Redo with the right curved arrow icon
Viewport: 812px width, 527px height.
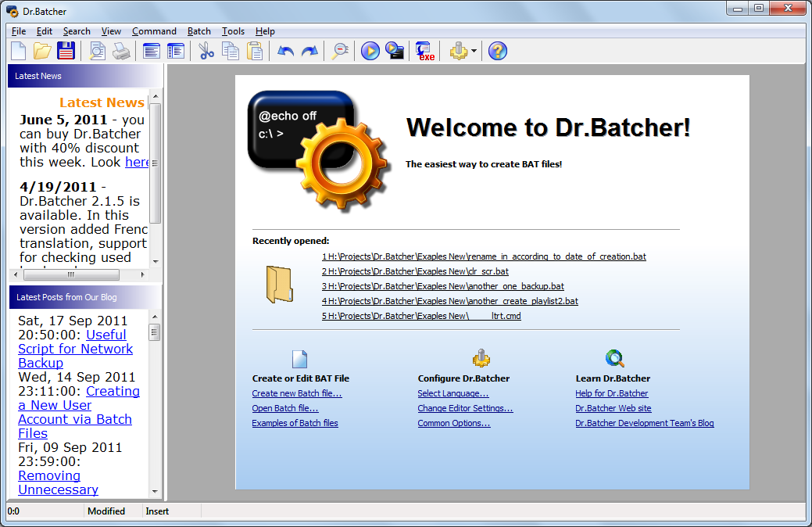point(309,51)
